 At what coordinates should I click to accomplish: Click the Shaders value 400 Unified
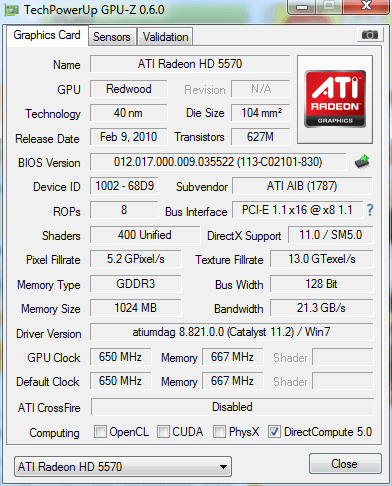pyautogui.click(x=145, y=235)
